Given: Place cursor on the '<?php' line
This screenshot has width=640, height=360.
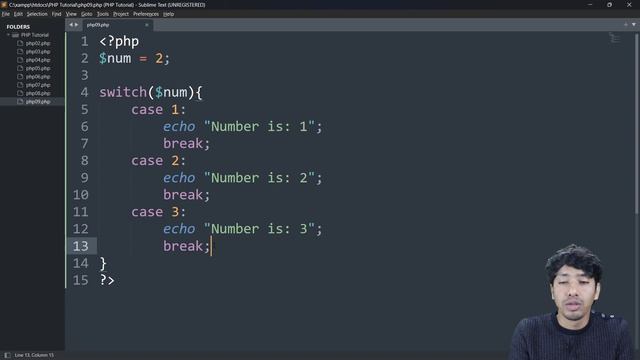Looking at the screenshot, I should pyautogui.click(x=119, y=41).
